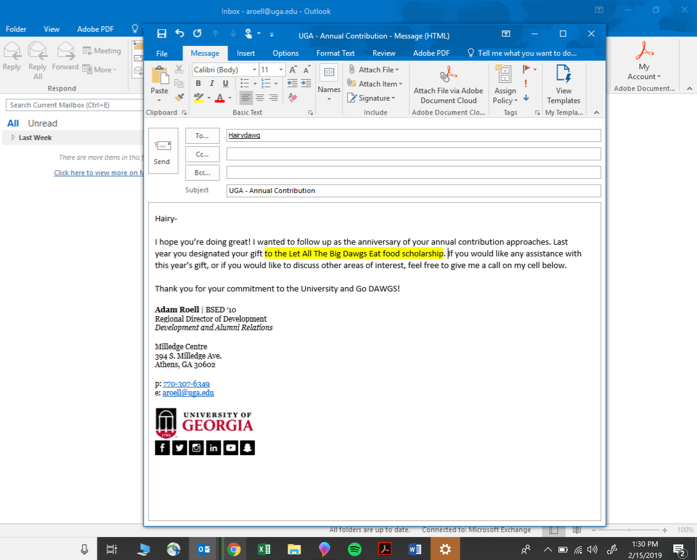Activate the Format Painter brush
Image resolution: width=697 pixels, height=560 pixels.
(179, 97)
